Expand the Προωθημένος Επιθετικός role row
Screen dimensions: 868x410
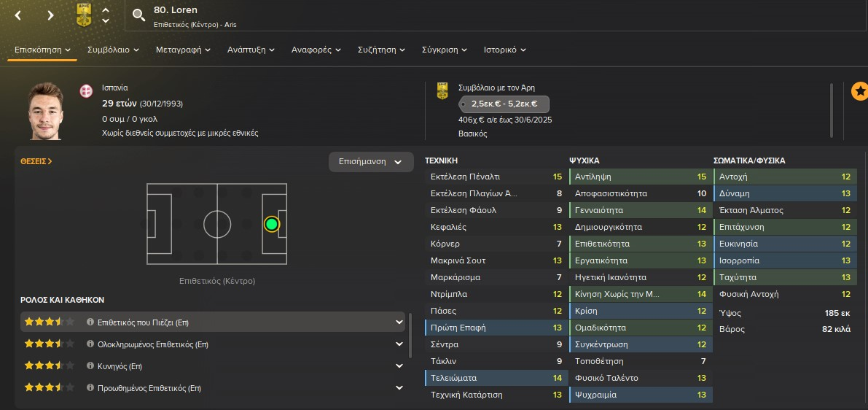[399, 388]
